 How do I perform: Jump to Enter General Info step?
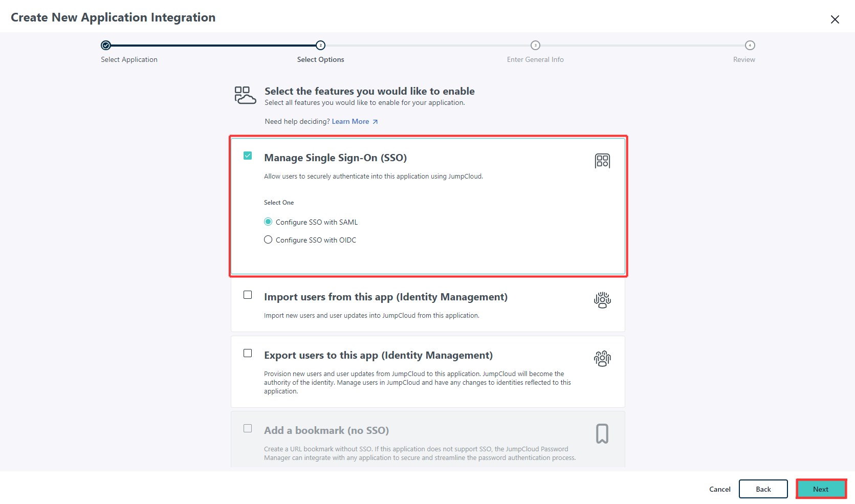click(535, 46)
